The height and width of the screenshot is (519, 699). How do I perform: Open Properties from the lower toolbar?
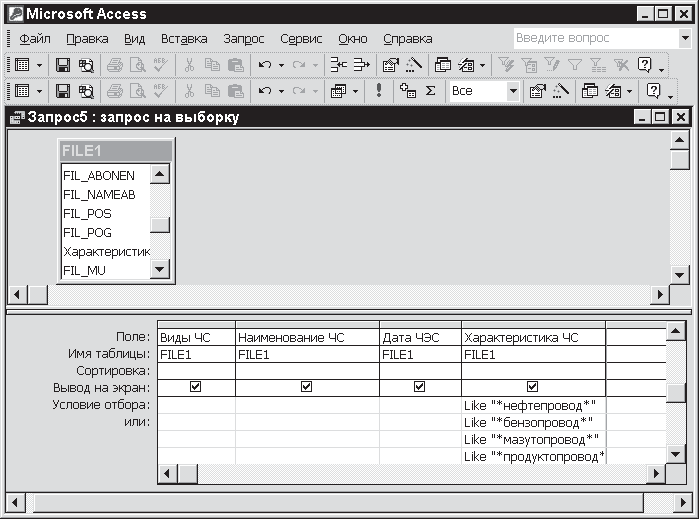point(538,90)
